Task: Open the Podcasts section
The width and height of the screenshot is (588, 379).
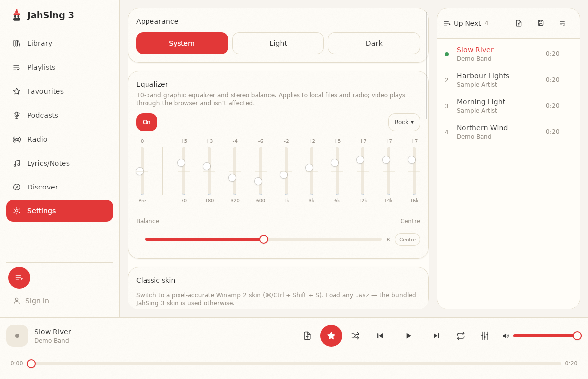Action: point(60,115)
